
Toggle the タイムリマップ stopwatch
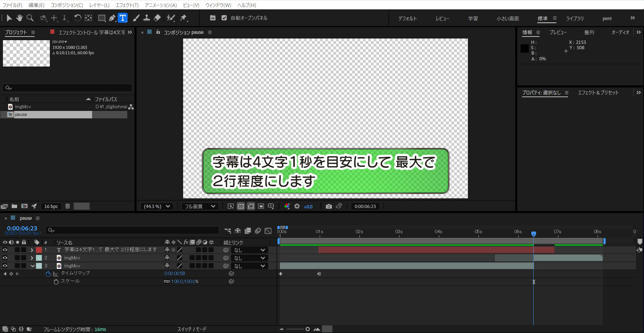click(48, 274)
